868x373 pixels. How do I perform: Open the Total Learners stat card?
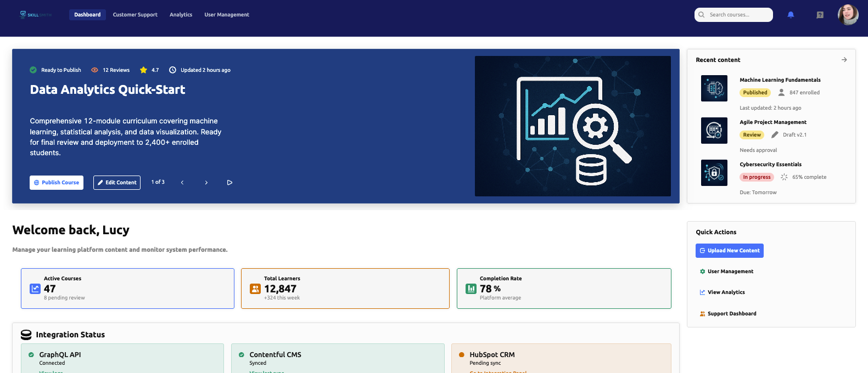click(345, 289)
